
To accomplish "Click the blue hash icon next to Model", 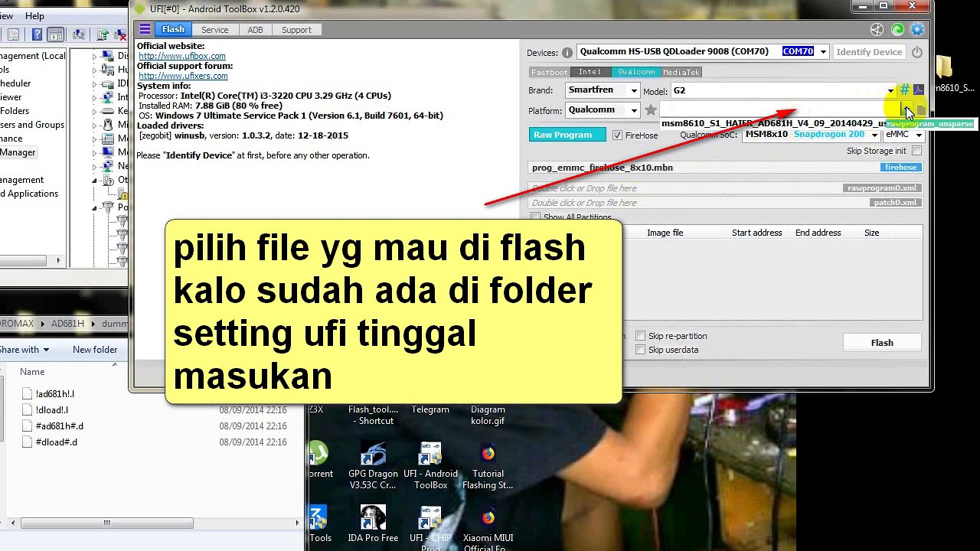I will [905, 90].
